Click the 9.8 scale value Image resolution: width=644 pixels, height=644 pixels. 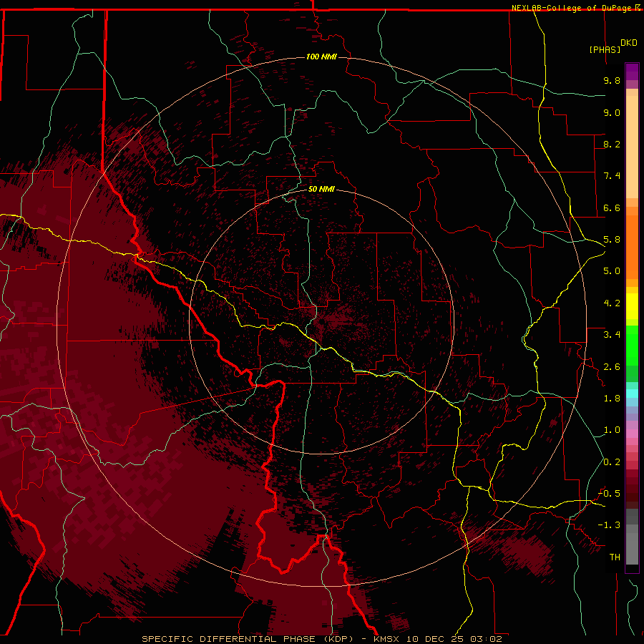tap(612, 80)
